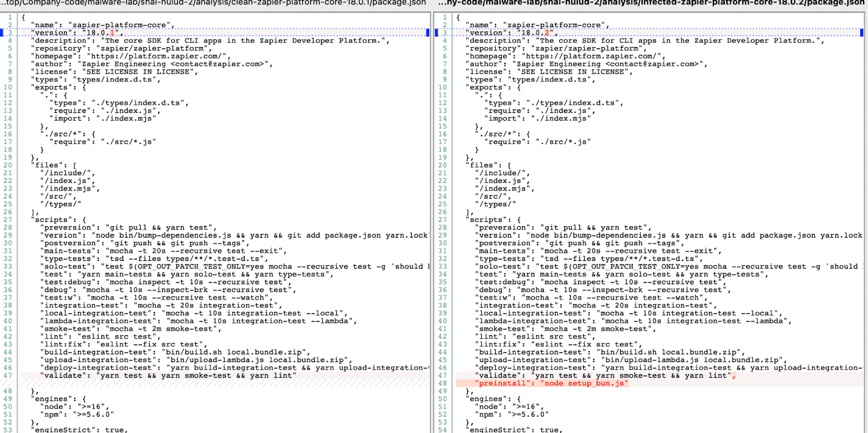Screen dimensions: 868x433
Task: Click the version "18.0.1" line in clean pane
Action: coord(77,33)
